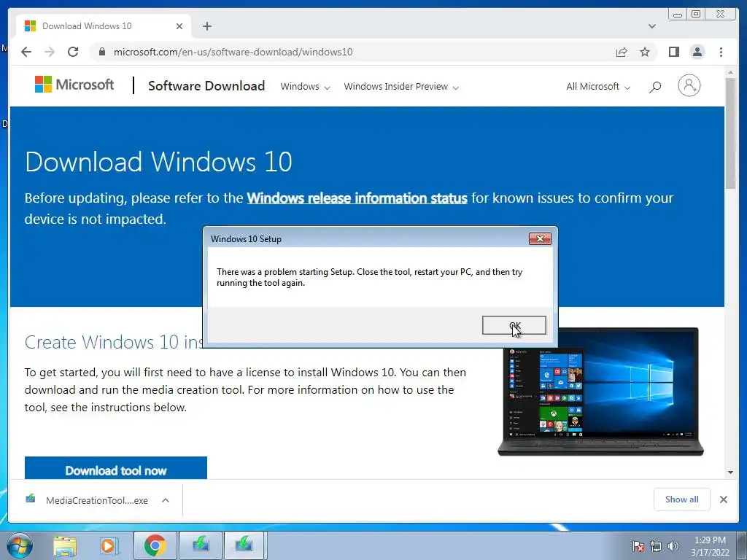Open Windows release information status link
The width and height of the screenshot is (747, 560).
point(357,198)
